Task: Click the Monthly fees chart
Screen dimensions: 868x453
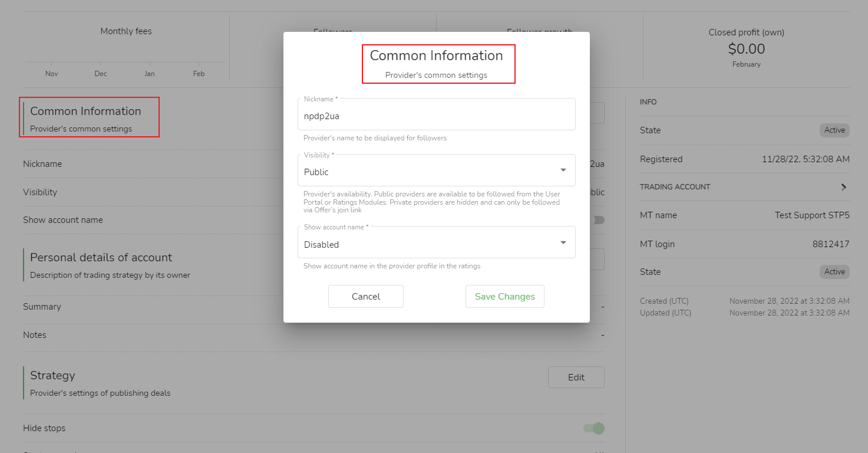Action: [x=126, y=59]
